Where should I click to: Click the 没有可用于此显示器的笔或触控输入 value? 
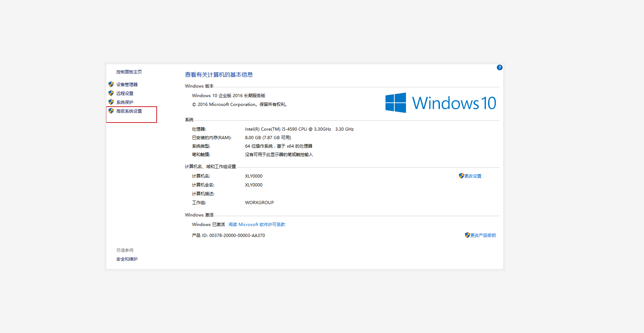[279, 155]
